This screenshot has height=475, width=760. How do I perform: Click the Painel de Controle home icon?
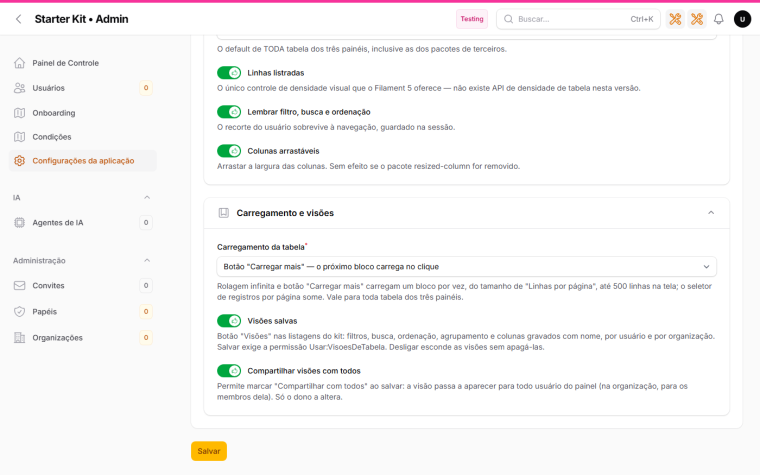click(19, 63)
